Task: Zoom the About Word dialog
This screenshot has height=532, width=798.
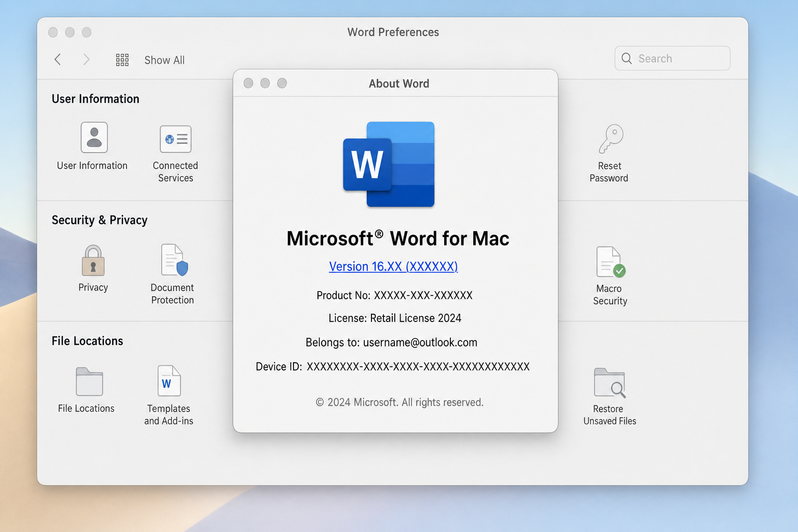Action: [282, 83]
